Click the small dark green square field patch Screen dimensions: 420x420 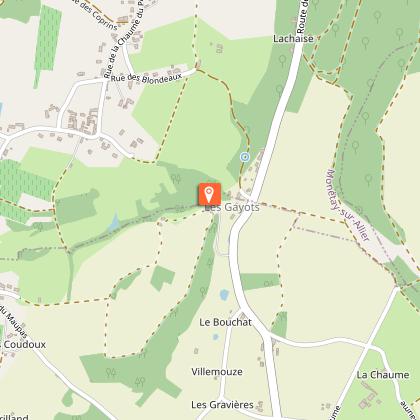pos(162,278)
